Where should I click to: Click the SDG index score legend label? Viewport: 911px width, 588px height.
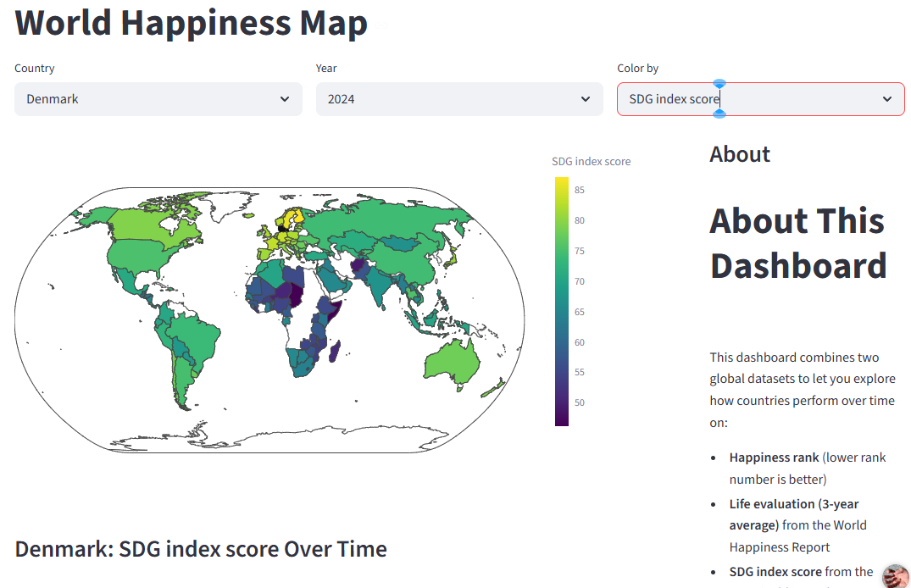pyautogui.click(x=591, y=161)
